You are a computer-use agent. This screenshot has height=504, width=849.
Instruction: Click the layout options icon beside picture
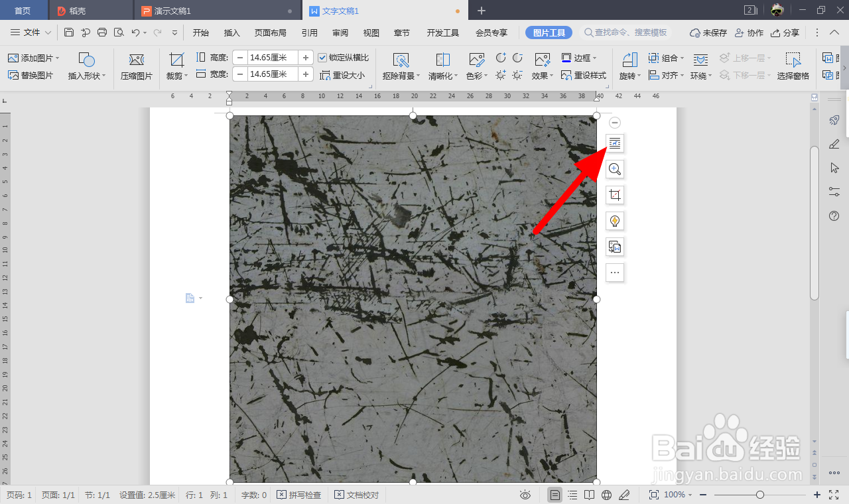point(615,143)
